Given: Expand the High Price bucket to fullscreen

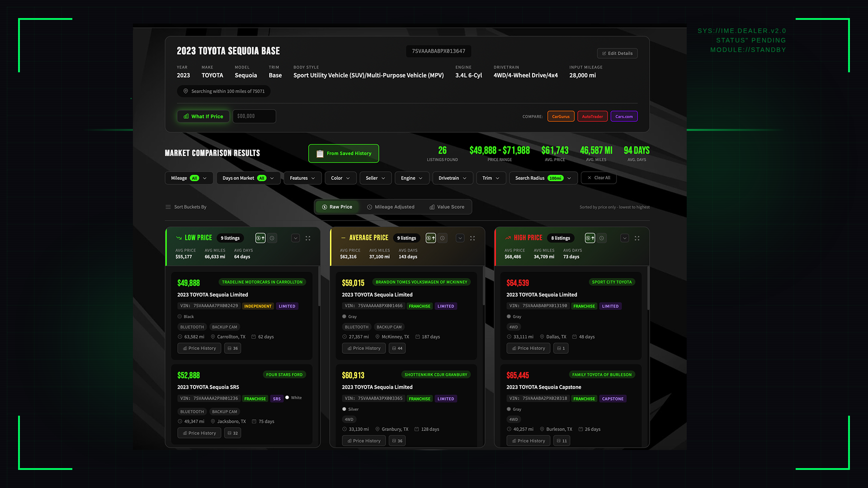Looking at the screenshot, I should 637,238.
